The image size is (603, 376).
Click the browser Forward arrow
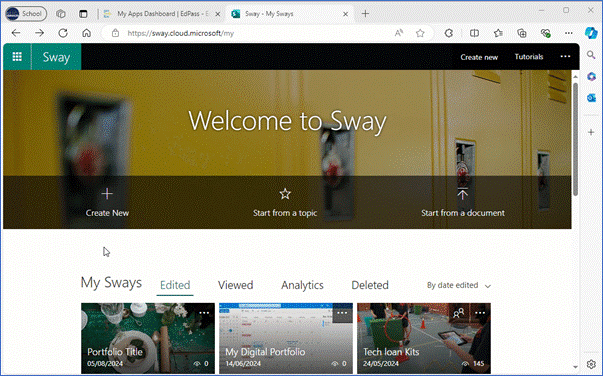(x=39, y=33)
